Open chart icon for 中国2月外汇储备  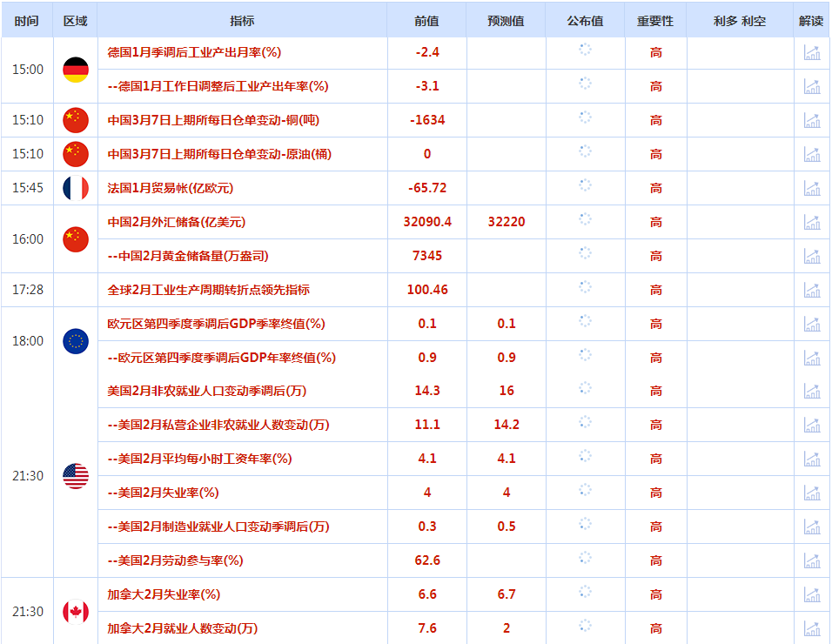812,222
